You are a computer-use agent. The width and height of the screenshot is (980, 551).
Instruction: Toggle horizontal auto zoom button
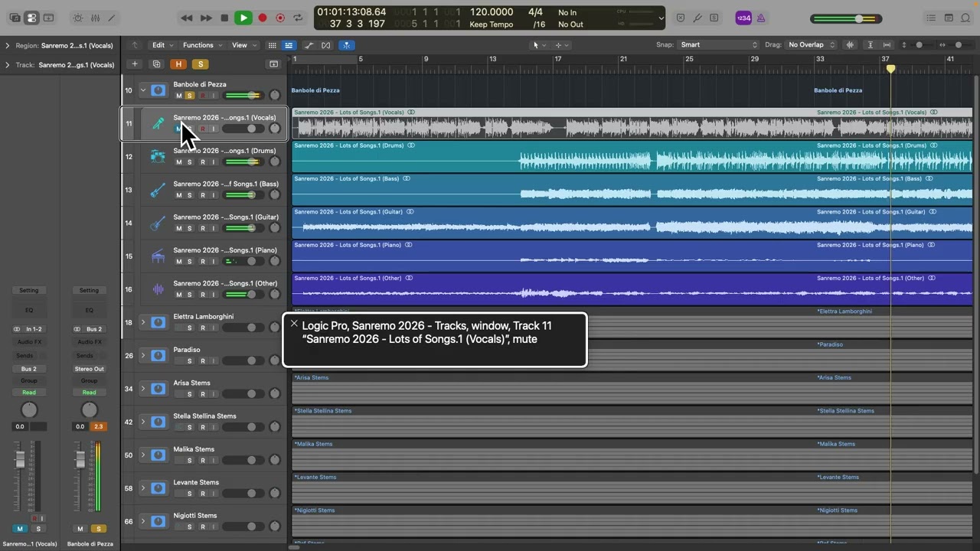(x=887, y=45)
